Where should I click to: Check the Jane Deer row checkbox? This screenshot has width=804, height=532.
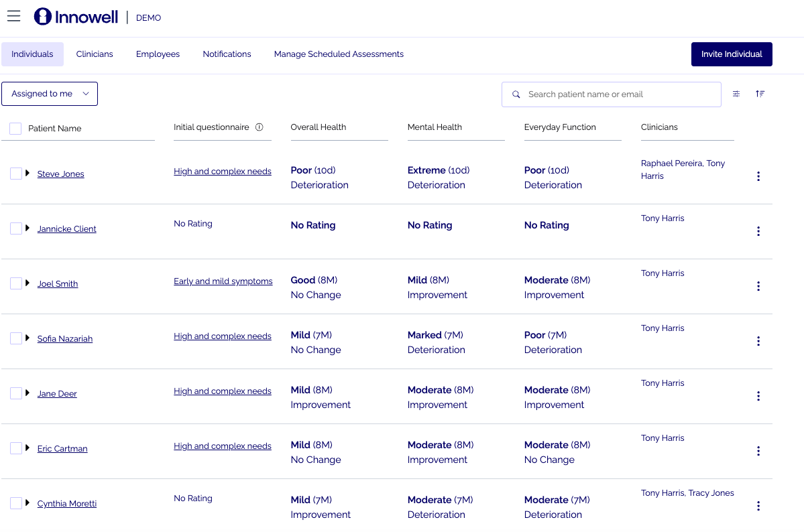16,393
